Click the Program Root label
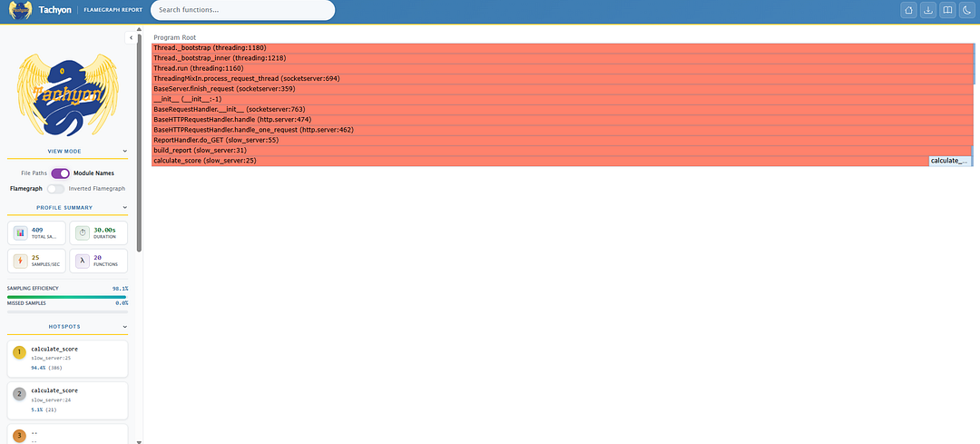 point(175,37)
